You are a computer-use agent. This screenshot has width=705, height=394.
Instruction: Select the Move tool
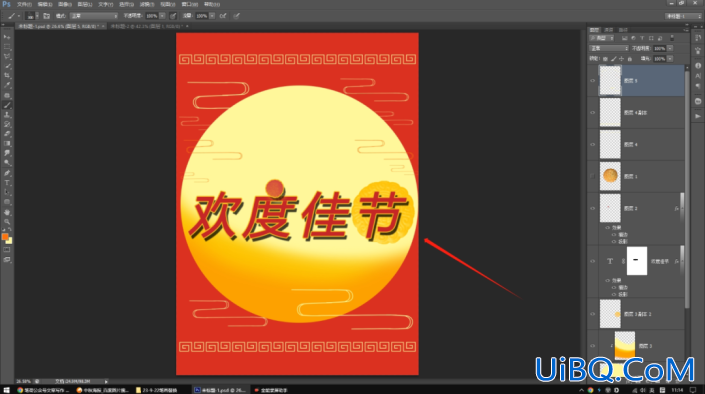point(7,36)
